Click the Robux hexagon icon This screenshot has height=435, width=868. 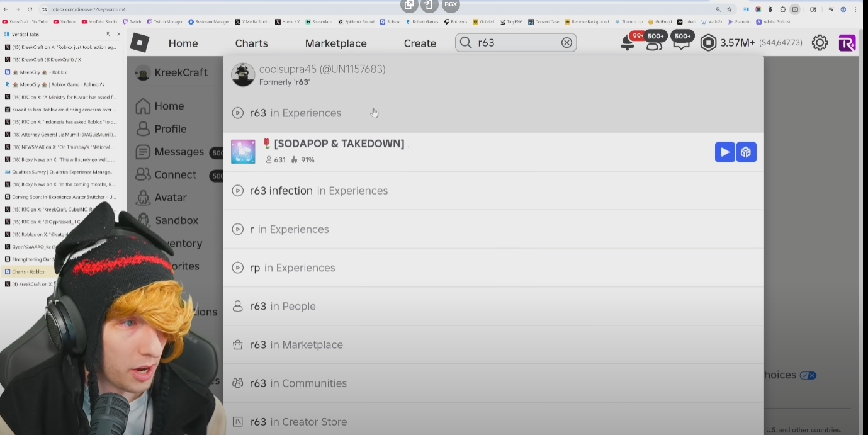point(708,43)
